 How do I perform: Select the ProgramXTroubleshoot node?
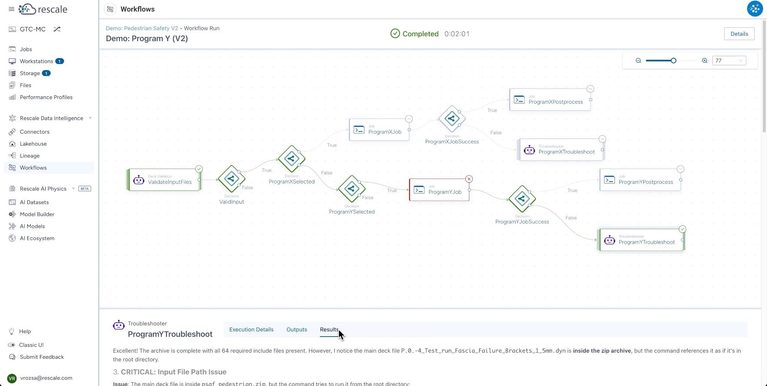pyautogui.click(x=561, y=150)
